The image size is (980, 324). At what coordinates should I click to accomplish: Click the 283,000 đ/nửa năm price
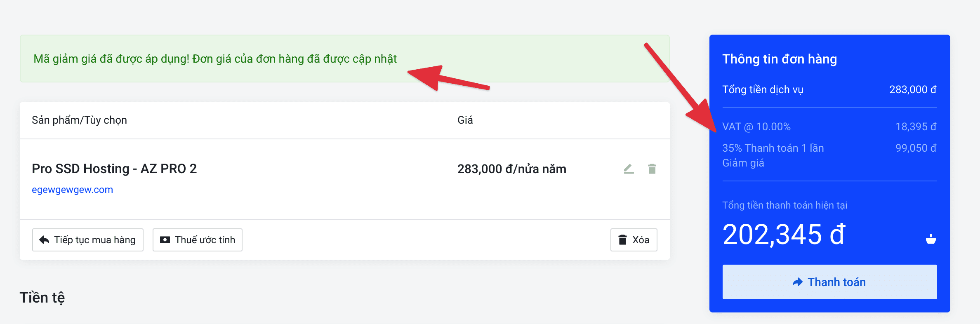[511, 169]
